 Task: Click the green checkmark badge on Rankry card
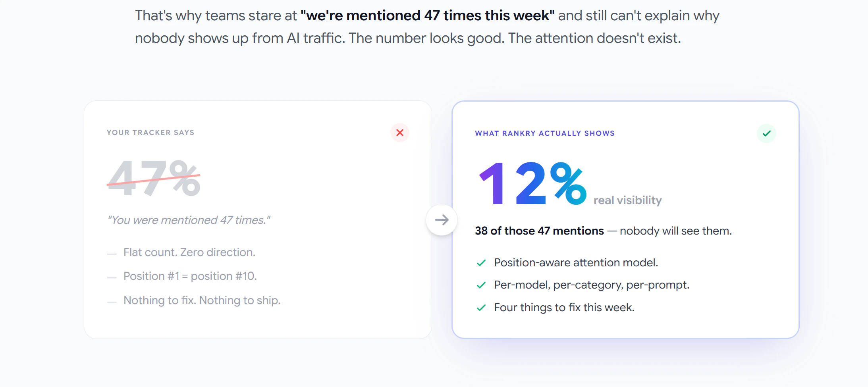[766, 133]
